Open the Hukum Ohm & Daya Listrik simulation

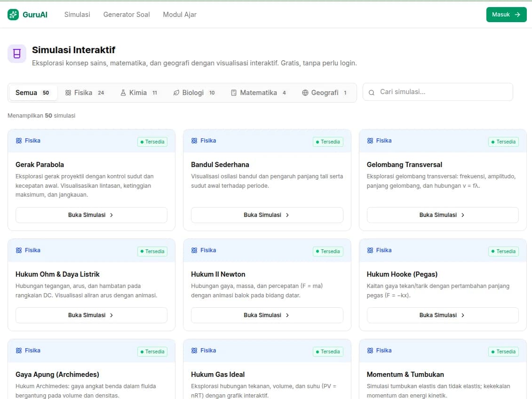(91, 315)
